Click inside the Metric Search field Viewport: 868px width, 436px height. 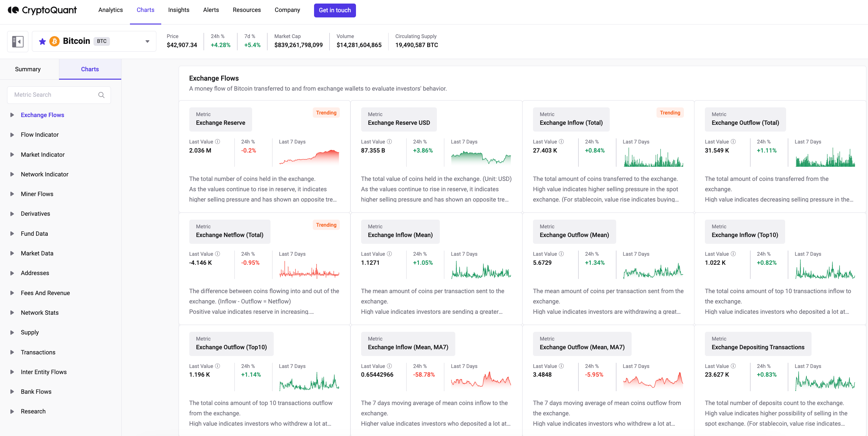click(x=51, y=95)
